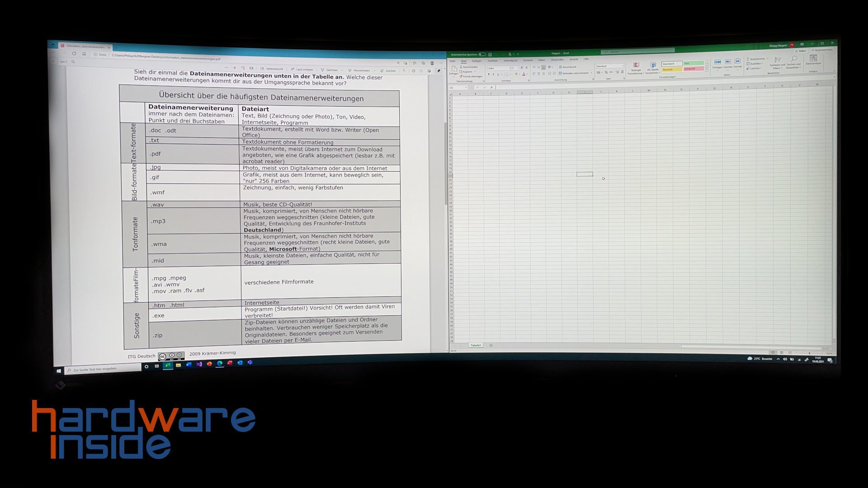The width and height of the screenshot is (868, 488).
Task: Click the insert function fx icon
Action: click(491, 88)
